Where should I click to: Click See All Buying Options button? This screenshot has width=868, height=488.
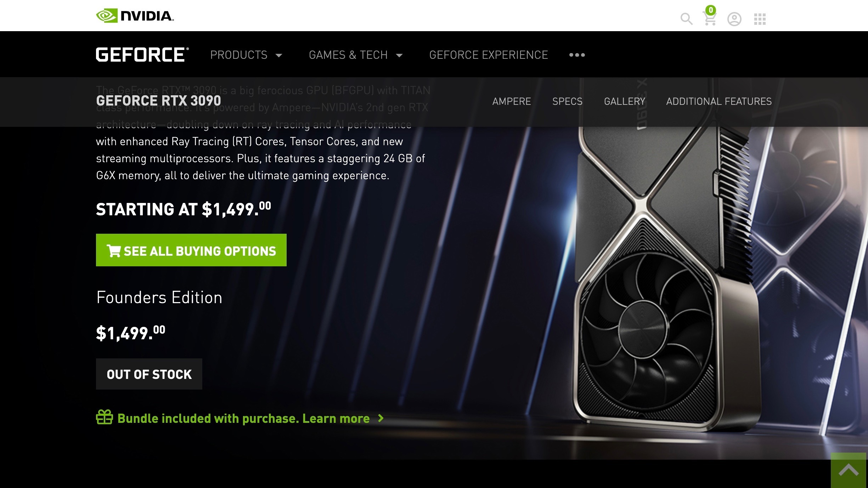pos(191,250)
